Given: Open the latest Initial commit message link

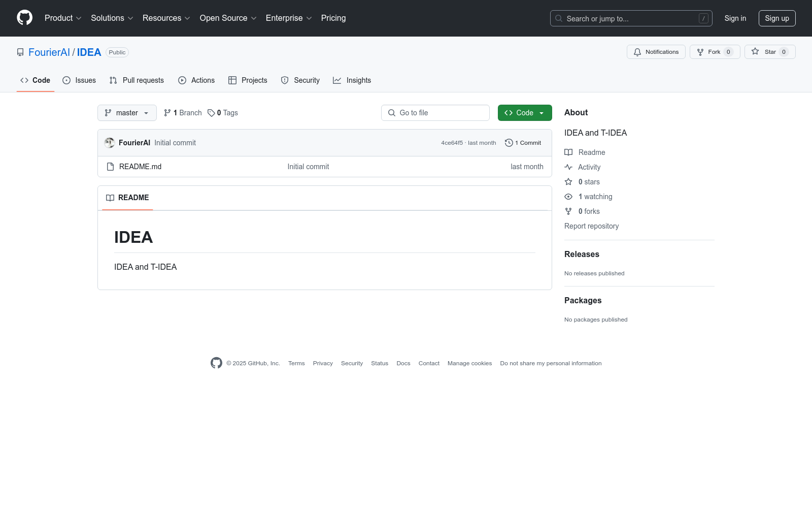Looking at the screenshot, I should (x=175, y=143).
